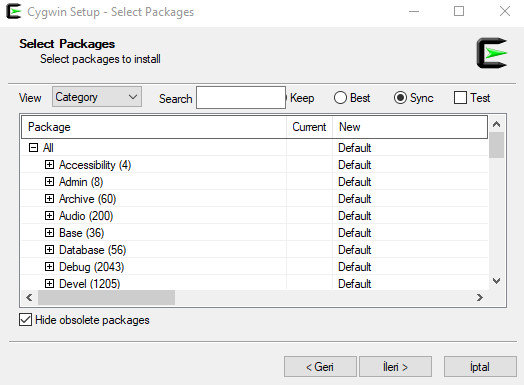
Task: Expand the Devel (1205) category
Action: pos(49,284)
